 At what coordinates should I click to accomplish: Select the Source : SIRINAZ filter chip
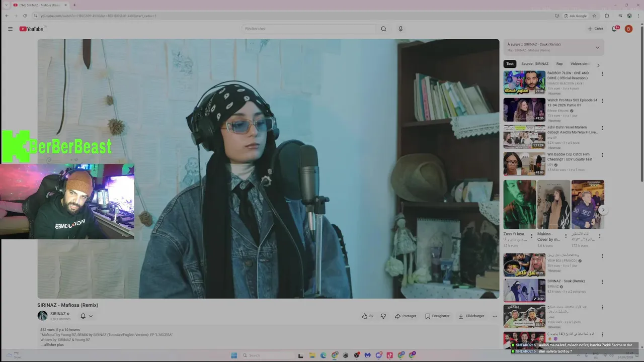(535, 64)
